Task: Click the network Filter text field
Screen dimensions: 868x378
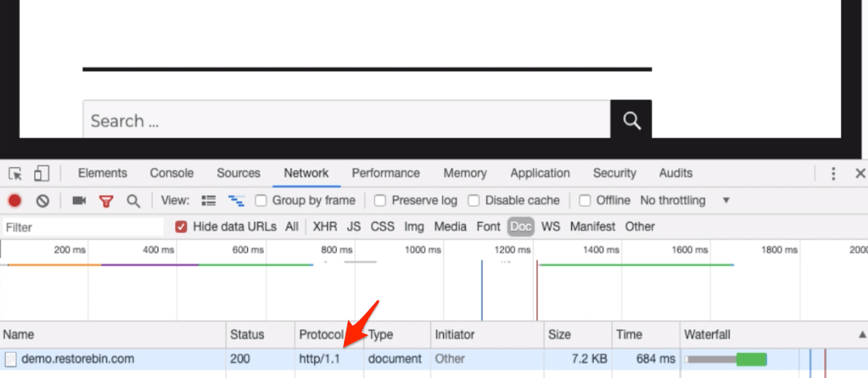Action: pos(83,227)
